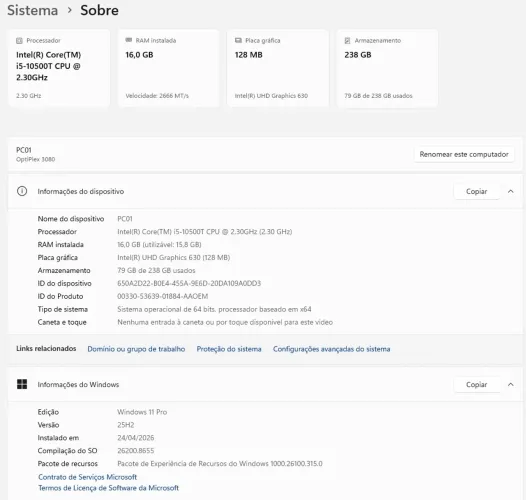The image size is (526, 500).
Task: Open Configurações avançadas do sistema link
Action: (331, 349)
